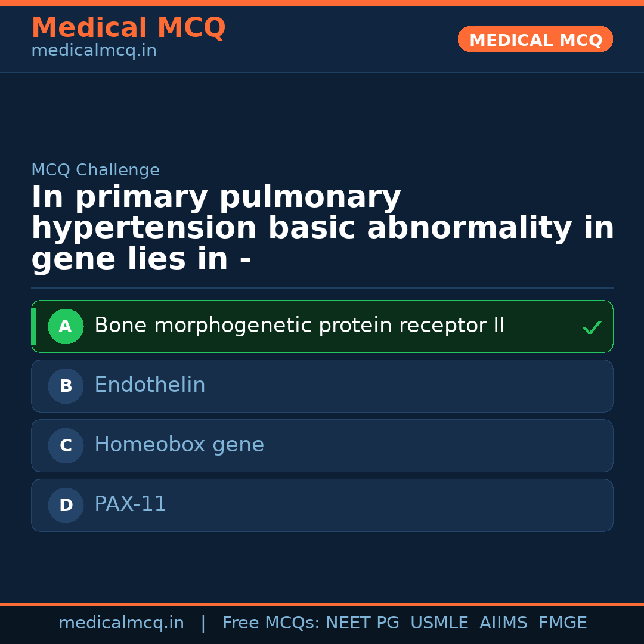
Task: Click FMGE in the footer
Action: click(562, 623)
